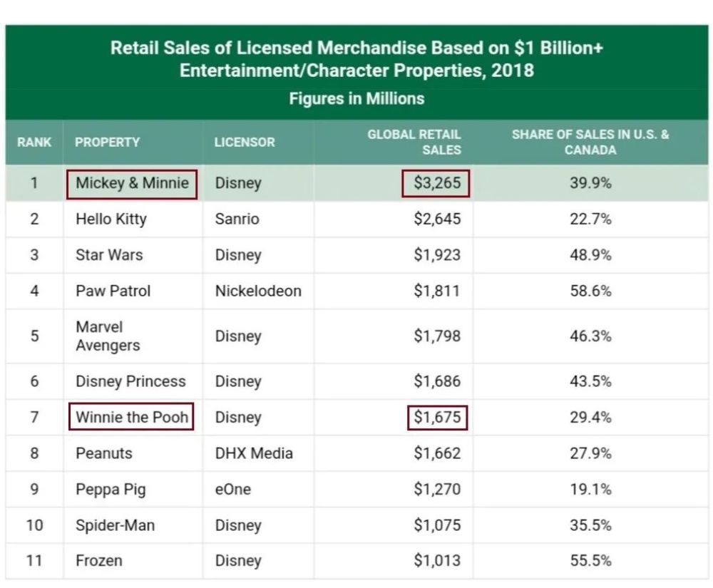Select the Mickey & Minnie property cell
Image resolution: width=713 pixels, height=588 pixels.
tap(132, 183)
